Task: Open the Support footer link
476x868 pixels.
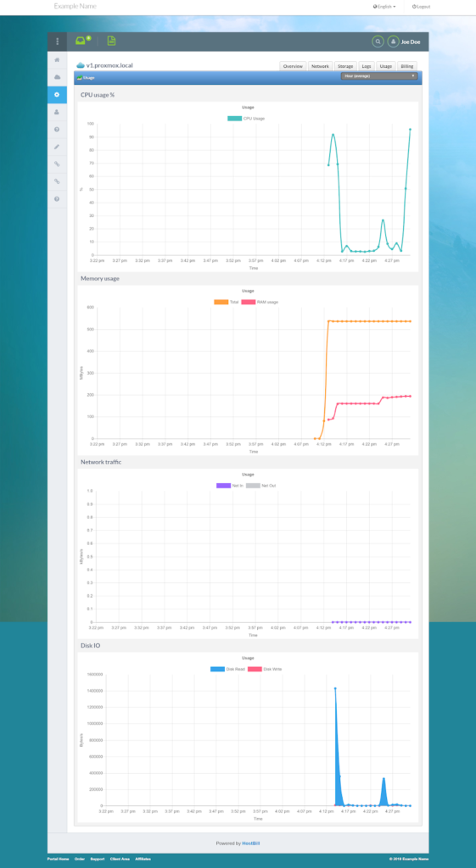Action: pyautogui.click(x=98, y=860)
